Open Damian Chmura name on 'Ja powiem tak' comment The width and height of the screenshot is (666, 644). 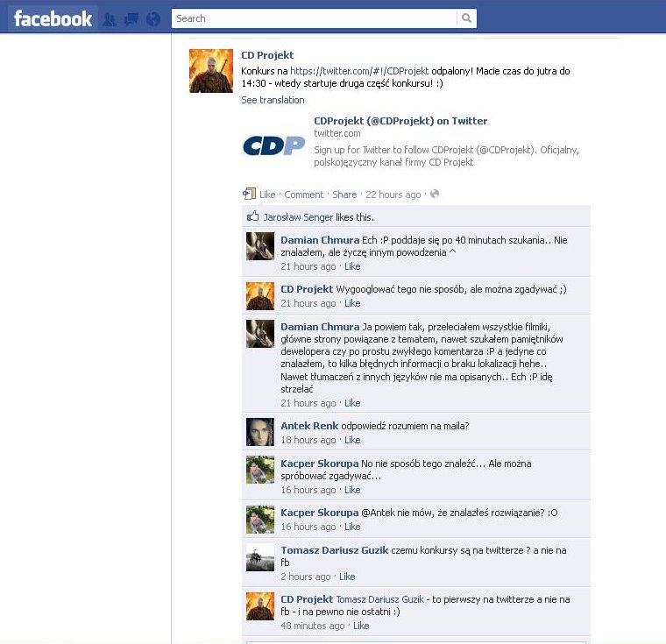320,327
